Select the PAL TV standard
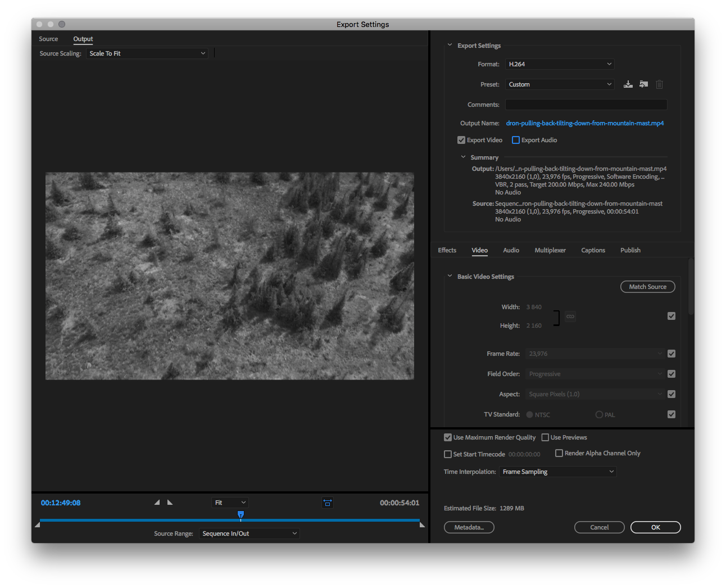726x588 pixels. coord(598,414)
